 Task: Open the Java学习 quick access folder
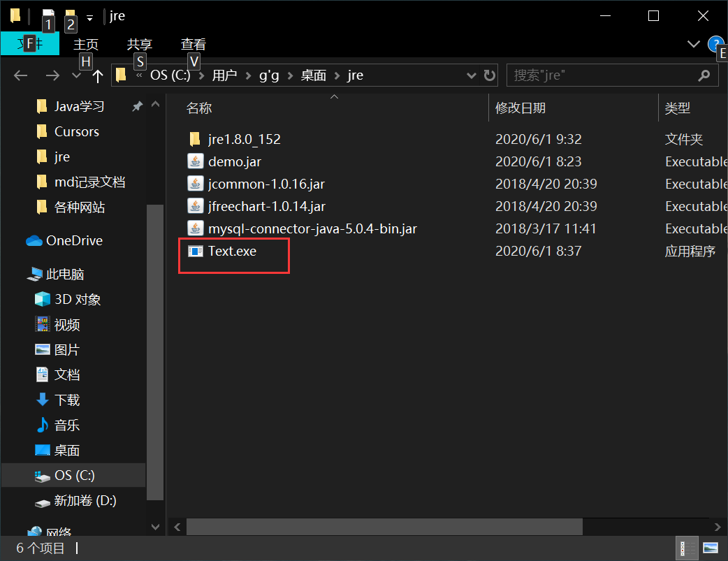point(70,106)
